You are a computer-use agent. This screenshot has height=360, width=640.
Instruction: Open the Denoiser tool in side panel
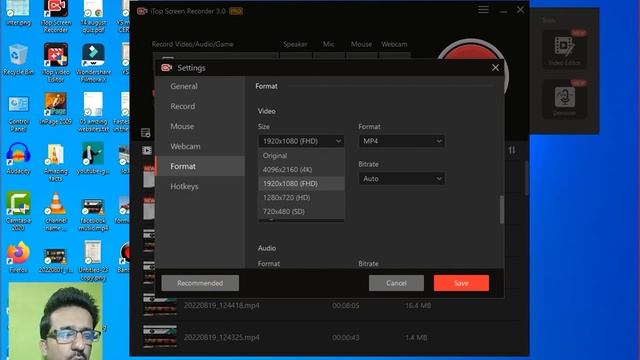(564, 99)
